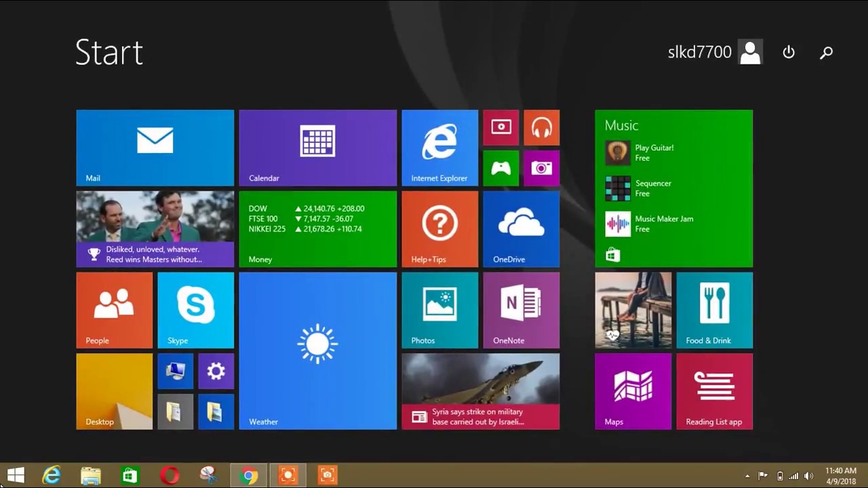The image size is (868, 488).
Task: Open the News tile about Syria strike
Action: point(480,392)
